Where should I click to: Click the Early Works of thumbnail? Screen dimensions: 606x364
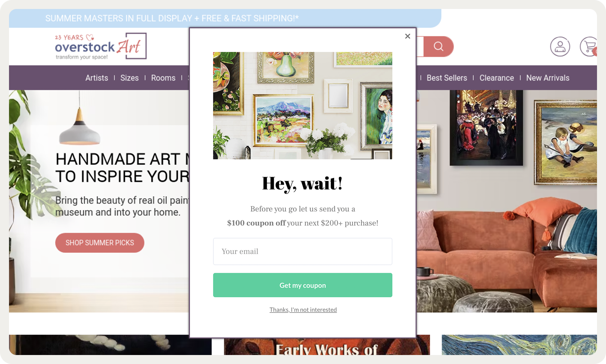327,345
